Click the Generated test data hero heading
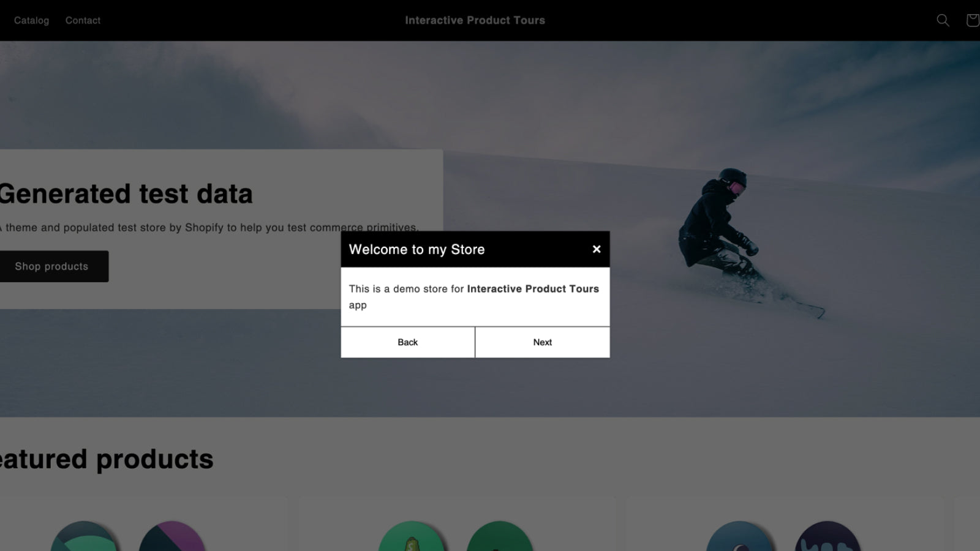 pos(126,193)
